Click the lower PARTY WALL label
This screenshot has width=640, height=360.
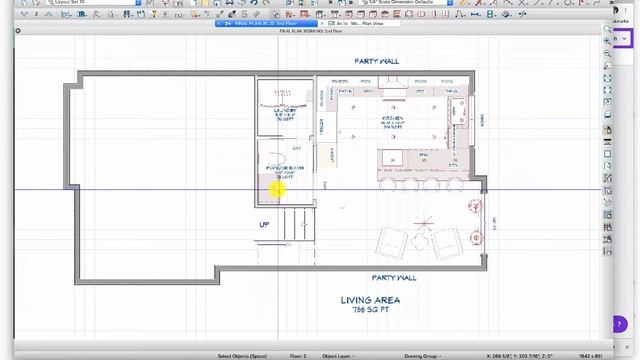pyautogui.click(x=394, y=278)
